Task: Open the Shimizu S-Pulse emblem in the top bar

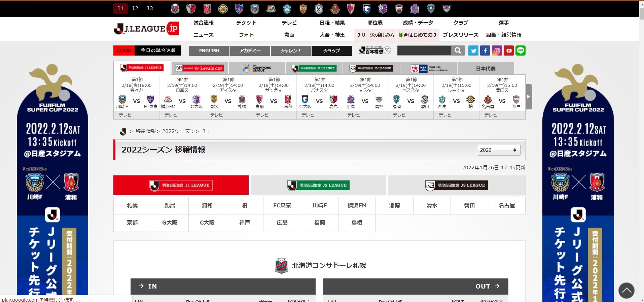Action: click(x=303, y=8)
